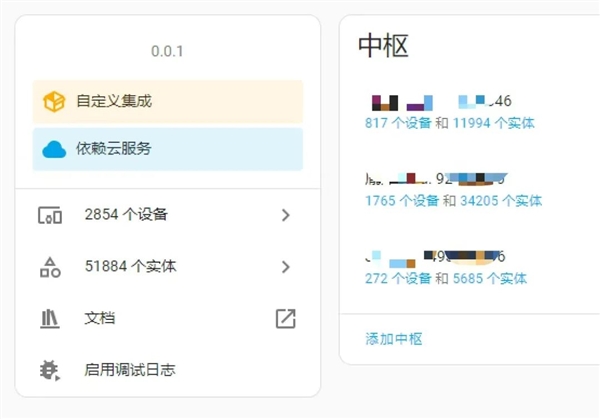Expand the 2854 个设备 chevron arrow
600x419 pixels.
pos(285,215)
